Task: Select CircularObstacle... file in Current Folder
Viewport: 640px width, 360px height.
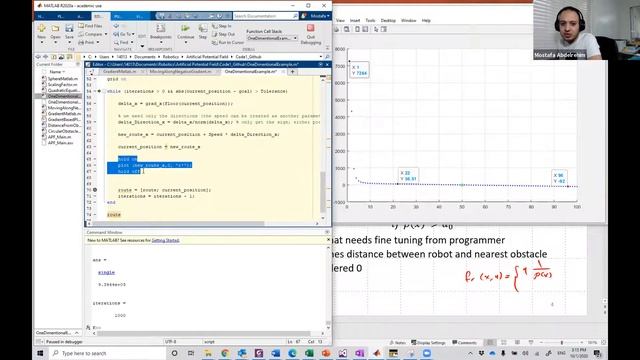Action: (x=64, y=131)
